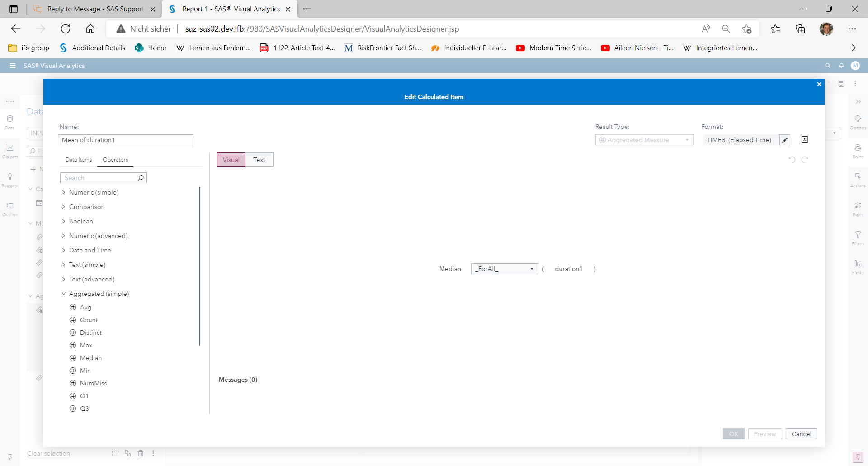Open the _ForAll_ dropdown next to Median

point(504,269)
